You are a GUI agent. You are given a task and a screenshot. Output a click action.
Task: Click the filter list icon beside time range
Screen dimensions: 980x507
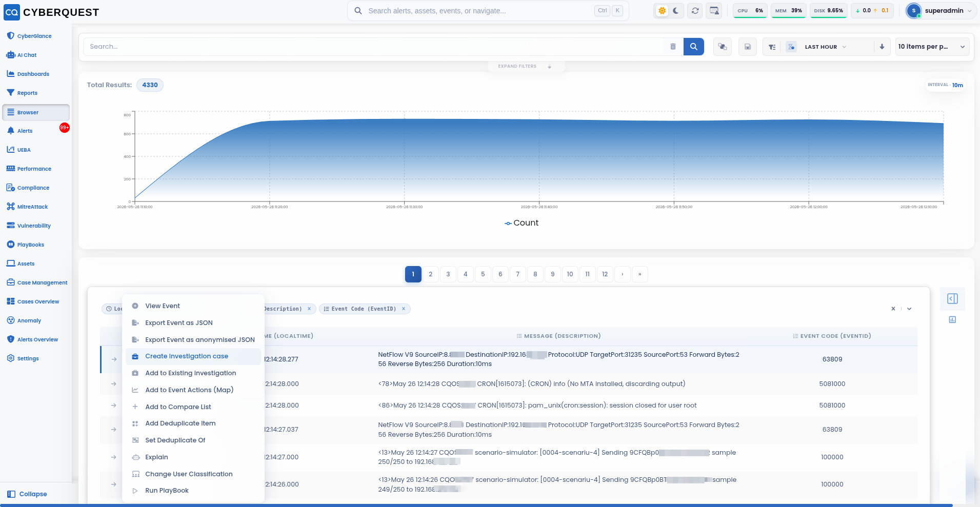(x=772, y=47)
